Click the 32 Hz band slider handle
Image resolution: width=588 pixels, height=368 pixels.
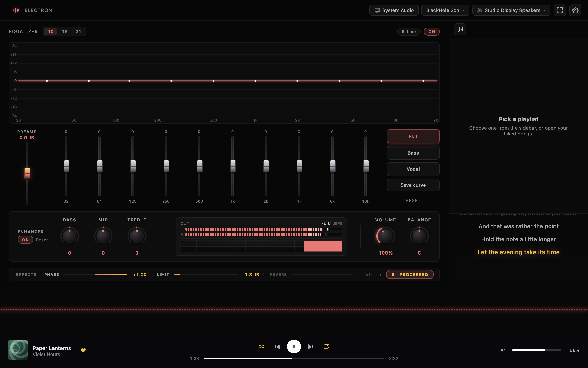click(66, 166)
